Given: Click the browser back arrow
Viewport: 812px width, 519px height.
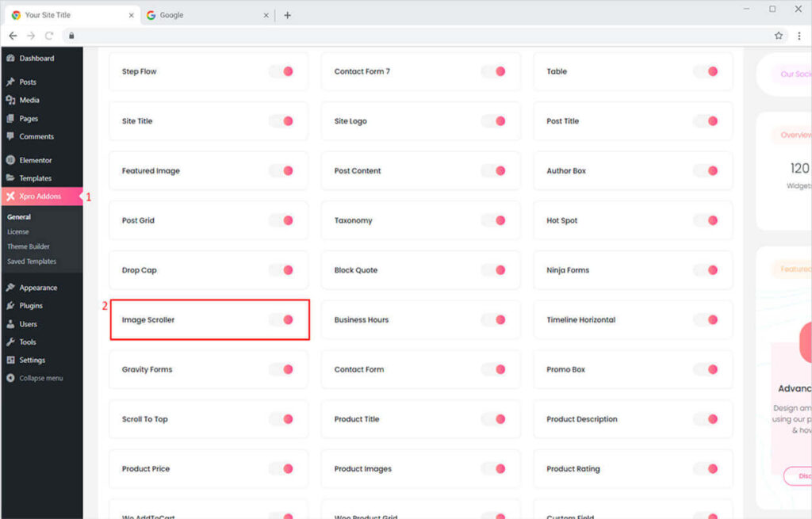Looking at the screenshot, I should 13,36.
